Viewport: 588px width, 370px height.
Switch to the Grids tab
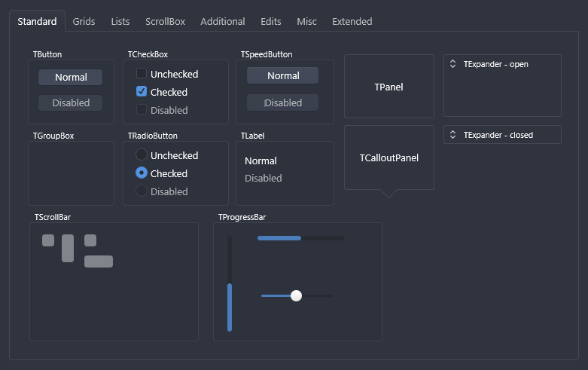(84, 21)
